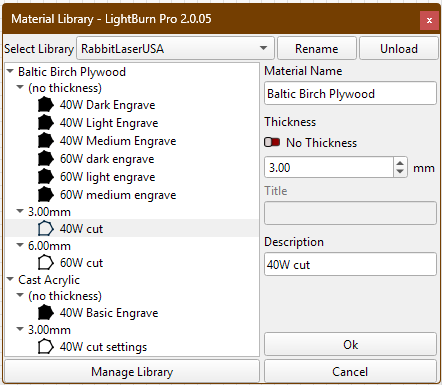
Task: Click the Unload library button
Action: [399, 49]
